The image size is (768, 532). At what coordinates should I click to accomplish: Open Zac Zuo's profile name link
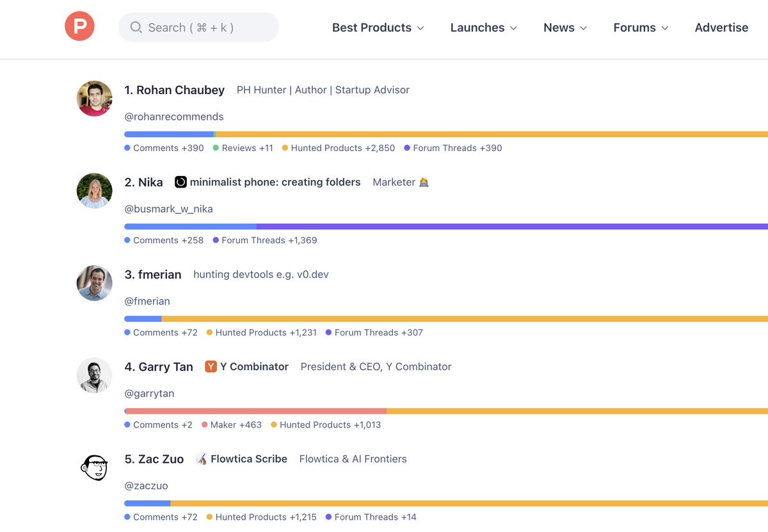154,459
